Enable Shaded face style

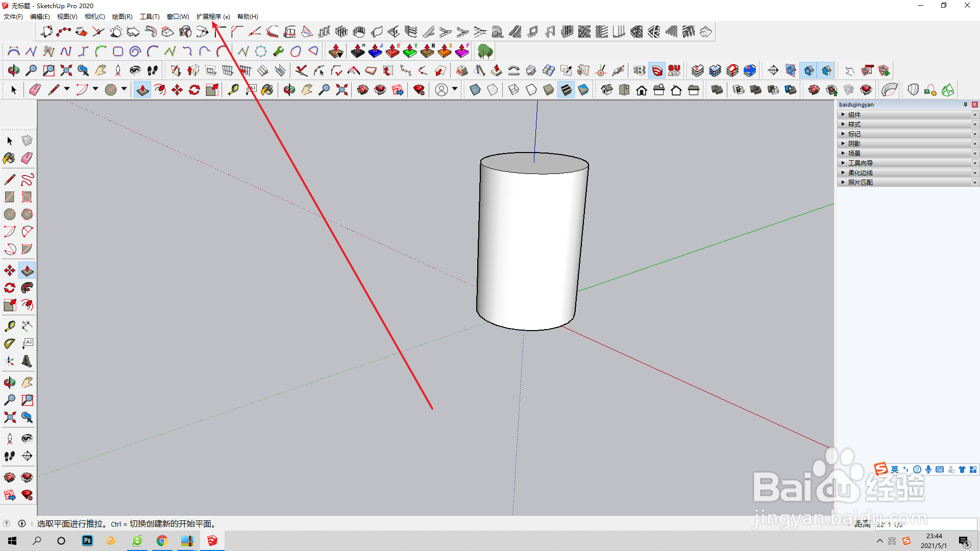tap(549, 90)
